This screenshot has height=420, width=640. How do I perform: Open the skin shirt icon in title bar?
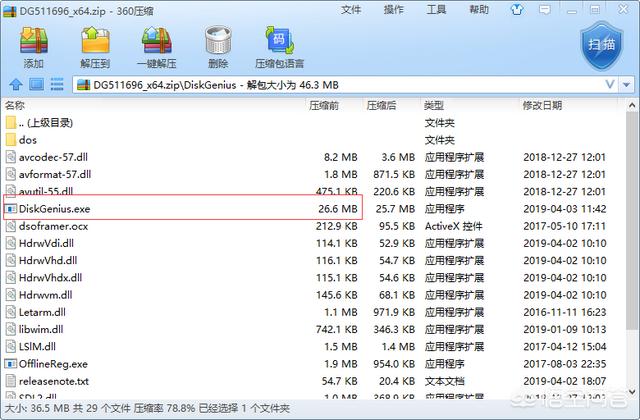coord(517,9)
